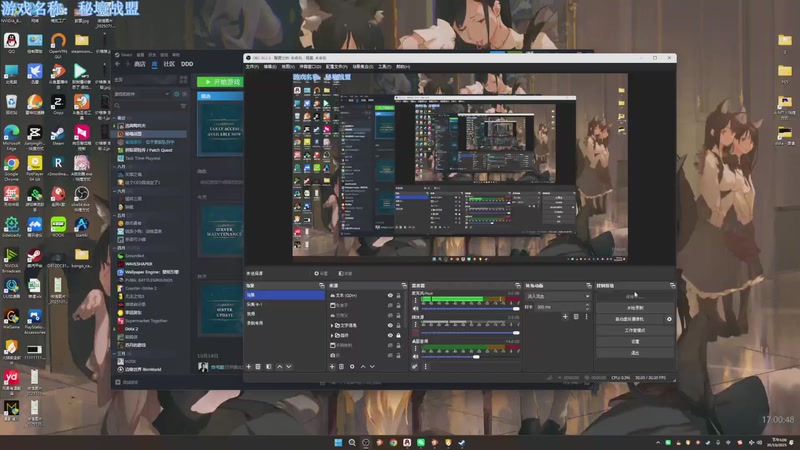800x450 pixels.
Task: Open Advanced Audio Properties gear in mixer
Action: pyautogui.click(x=415, y=366)
